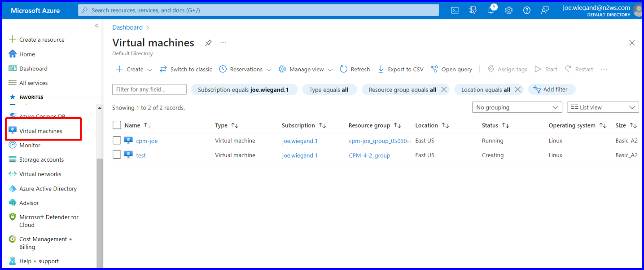The width and height of the screenshot is (644, 270).
Task: Collapse the sidebar with the double chevron
Action: [96, 26]
